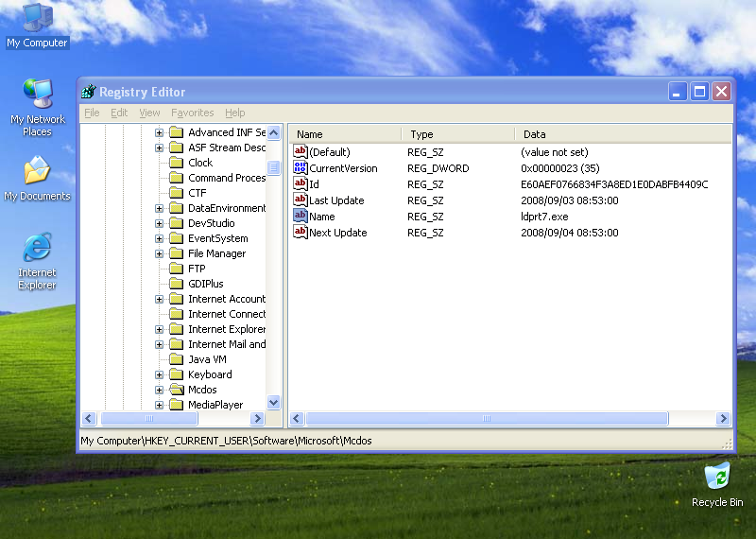The image size is (756, 539).
Task: Select the Recycle Bin desktop icon
Action: coord(717,484)
